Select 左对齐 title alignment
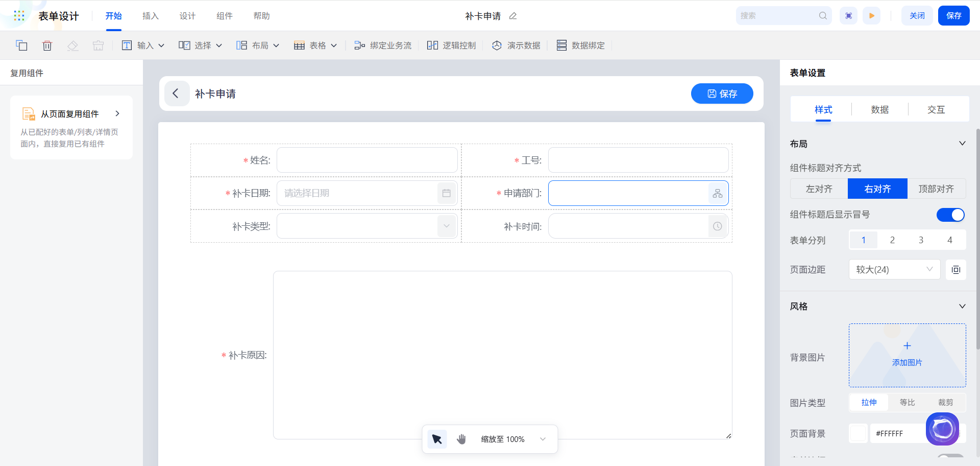This screenshot has height=466, width=980. tap(819, 189)
